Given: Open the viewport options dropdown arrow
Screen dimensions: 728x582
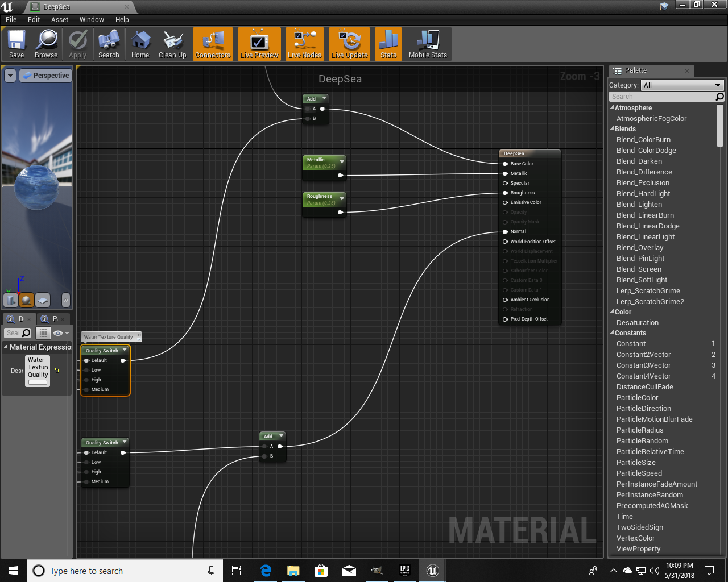Looking at the screenshot, I should pos(10,75).
